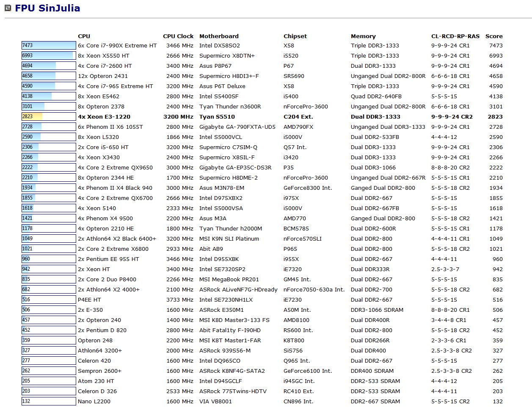Viewport: 532px width, 408px height.
Task: Click the Nano L2200 CPU name
Action: click(94, 401)
